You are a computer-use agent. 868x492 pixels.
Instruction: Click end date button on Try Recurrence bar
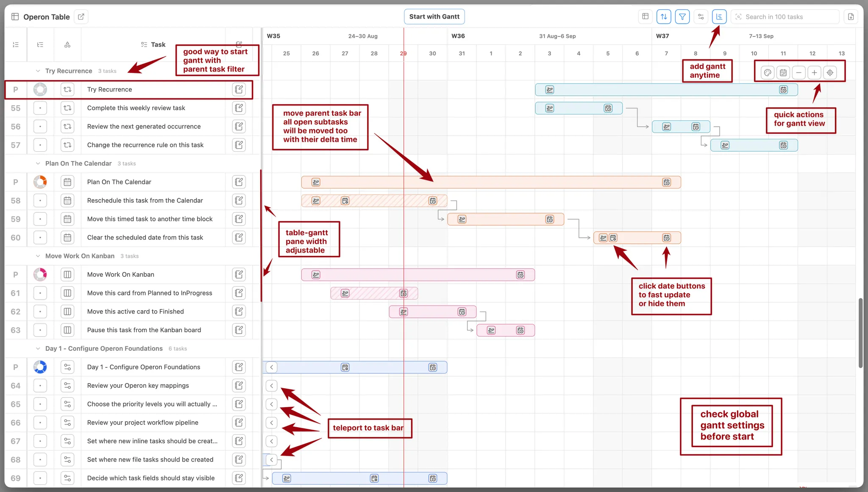coord(784,90)
